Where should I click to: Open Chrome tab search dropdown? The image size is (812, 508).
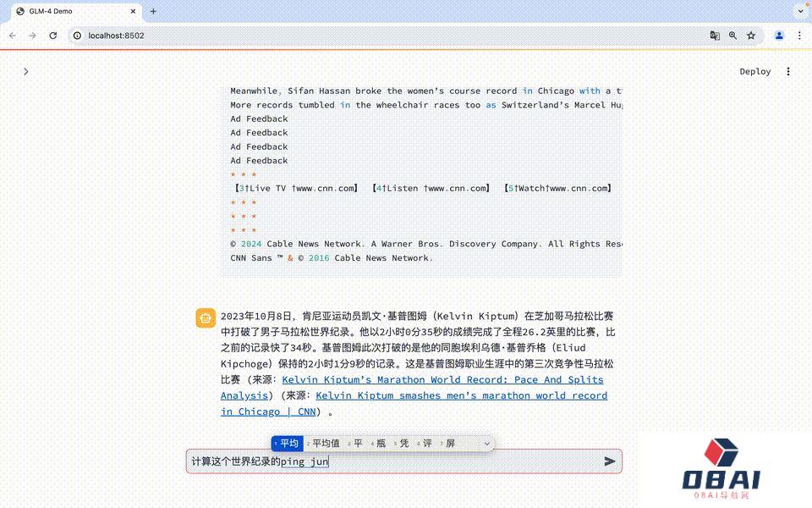point(799,11)
